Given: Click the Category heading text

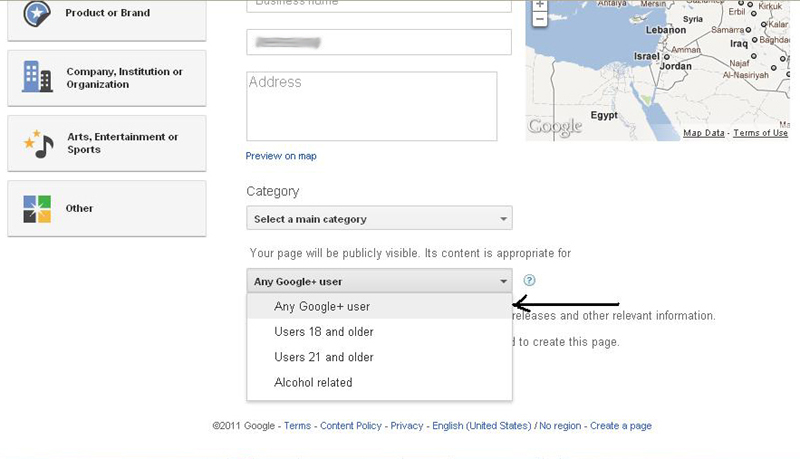Looking at the screenshot, I should (x=272, y=191).
